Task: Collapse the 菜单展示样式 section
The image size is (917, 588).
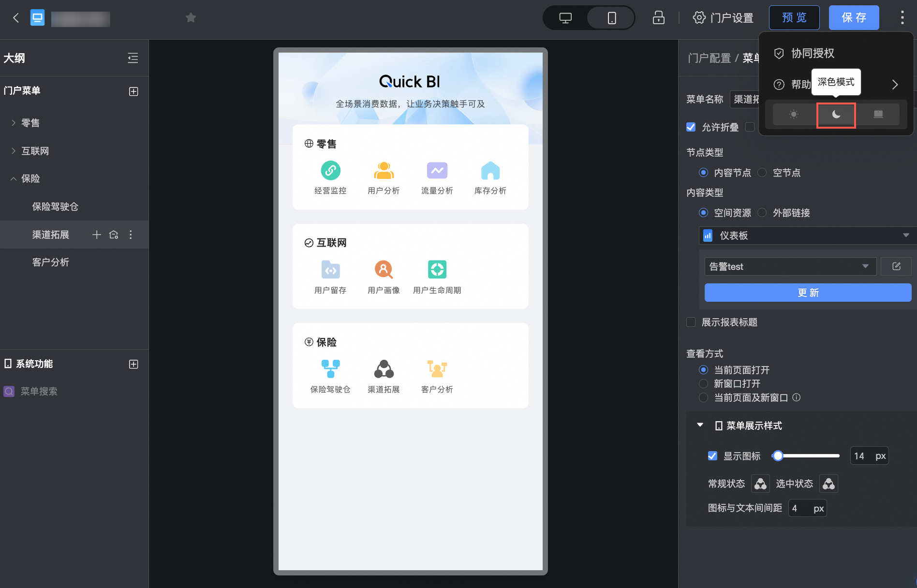Action: 700,425
